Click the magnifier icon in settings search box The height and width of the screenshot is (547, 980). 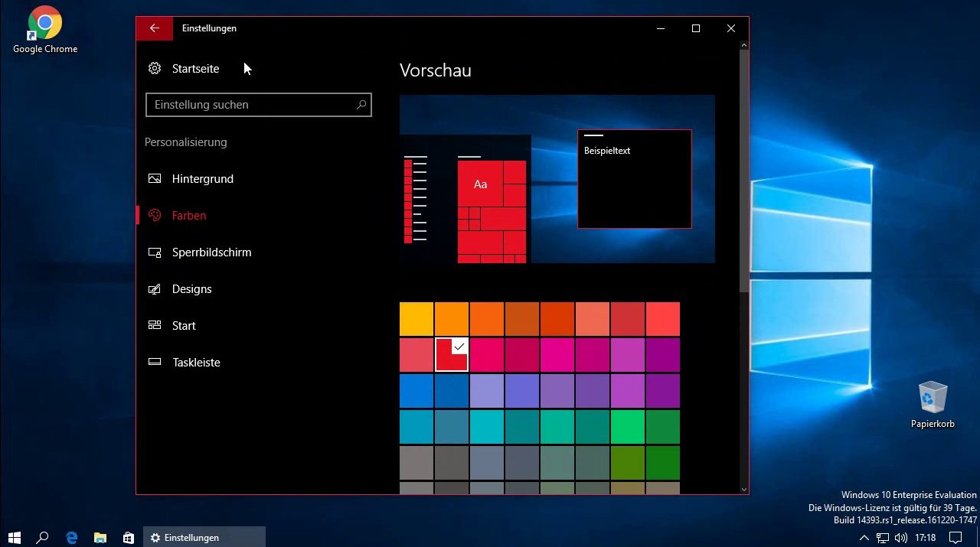point(361,105)
